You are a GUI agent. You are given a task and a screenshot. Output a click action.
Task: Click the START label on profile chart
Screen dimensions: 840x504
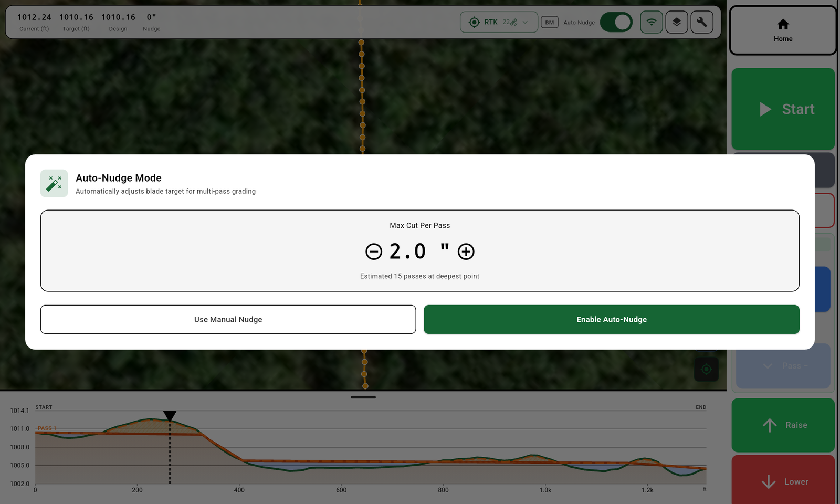[x=44, y=407]
